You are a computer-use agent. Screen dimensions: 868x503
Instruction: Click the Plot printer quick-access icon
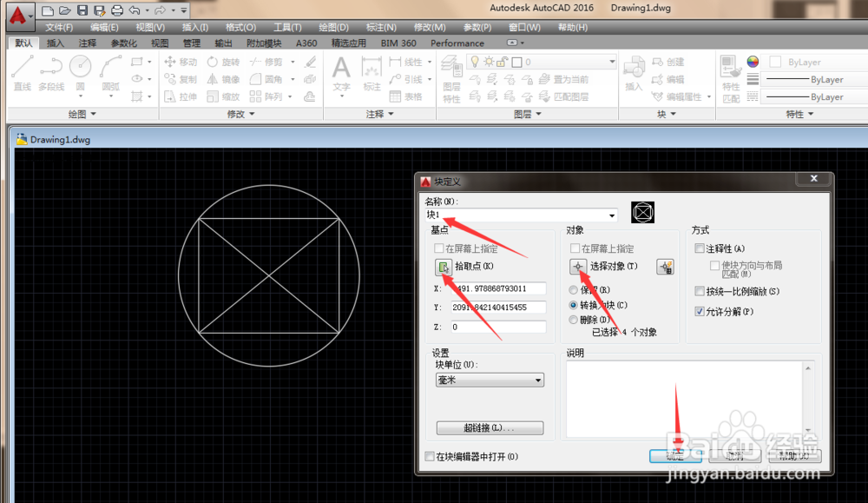tap(117, 10)
